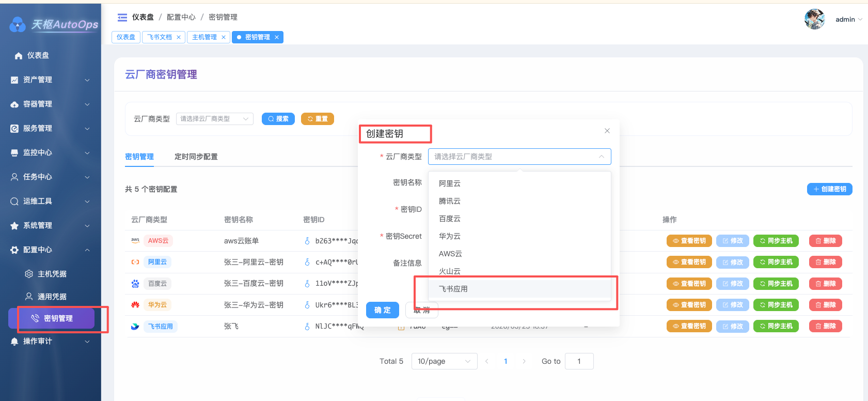Image resolution: width=868 pixels, height=401 pixels.
Task: Click the 飞书应用 tag in table
Action: point(161,327)
